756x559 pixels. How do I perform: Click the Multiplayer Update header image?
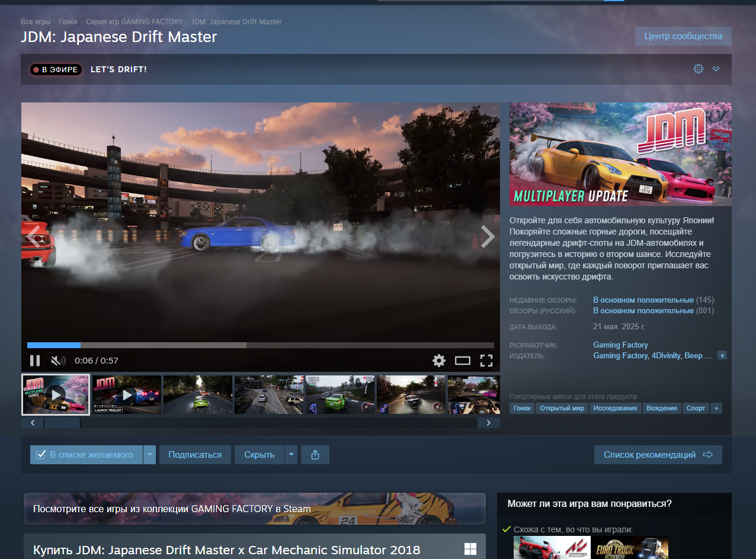point(620,154)
